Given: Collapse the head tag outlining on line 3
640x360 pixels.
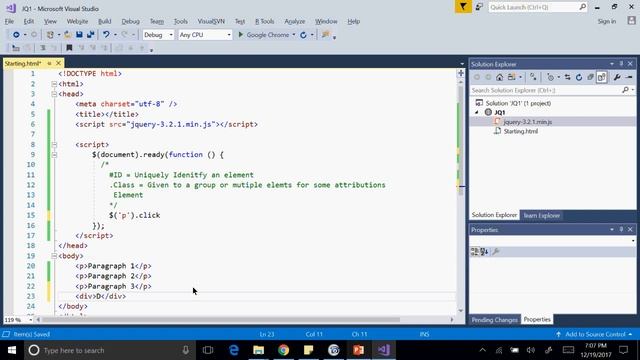Looking at the screenshot, I should pos(54,94).
